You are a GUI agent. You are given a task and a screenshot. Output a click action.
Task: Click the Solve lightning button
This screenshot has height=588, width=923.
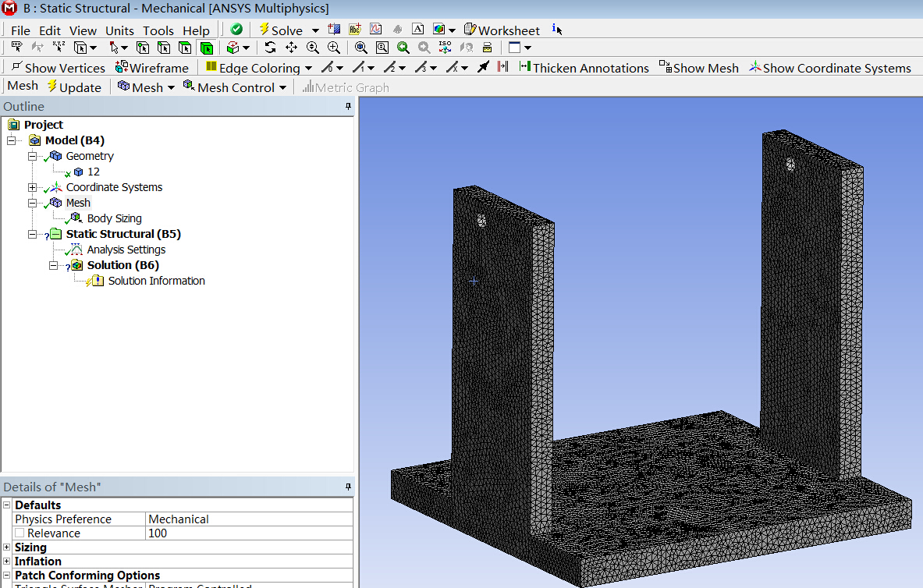[280, 30]
